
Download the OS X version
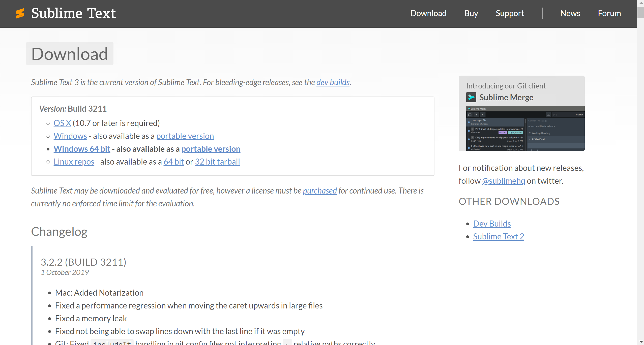[x=62, y=123]
